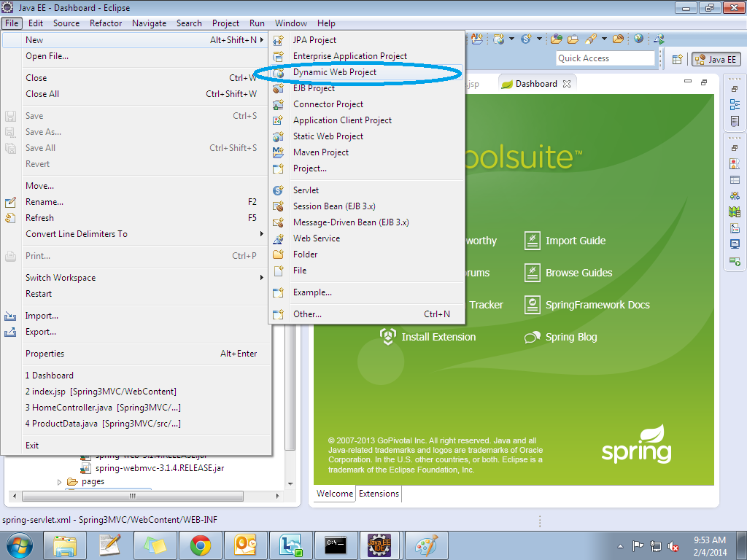747x560 pixels.
Task: Switch to the Dashboard editor tab
Action: (x=536, y=84)
